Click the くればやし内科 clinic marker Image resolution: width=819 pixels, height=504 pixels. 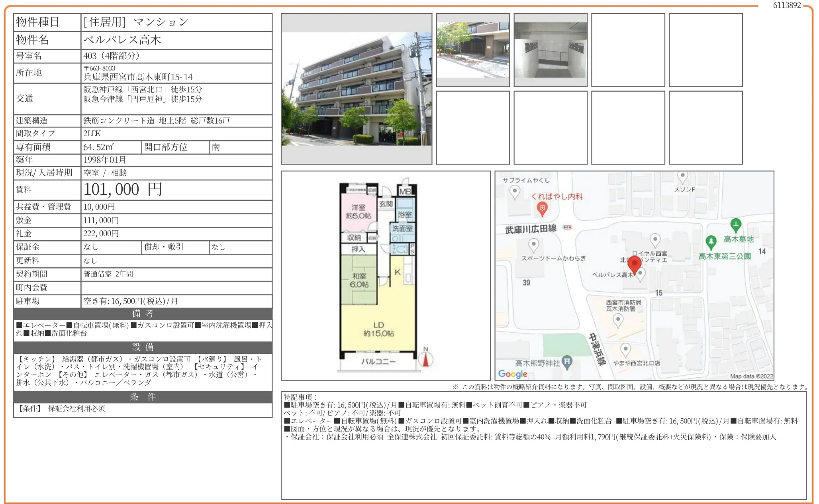pyautogui.click(x=542, y=208)
